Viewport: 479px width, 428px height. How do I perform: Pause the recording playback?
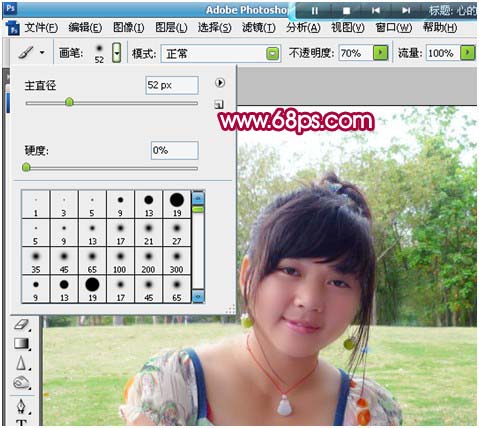315,11
